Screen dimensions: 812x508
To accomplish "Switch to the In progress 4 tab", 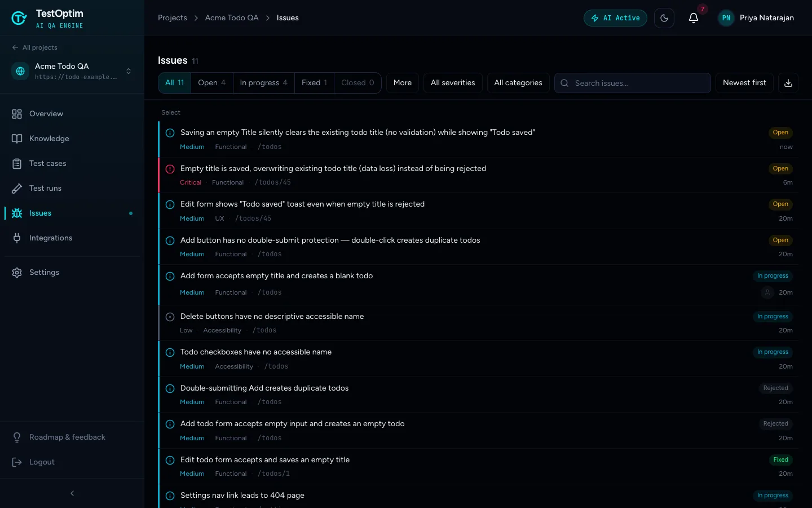I will pyautogui.click(x=264, y=83).
